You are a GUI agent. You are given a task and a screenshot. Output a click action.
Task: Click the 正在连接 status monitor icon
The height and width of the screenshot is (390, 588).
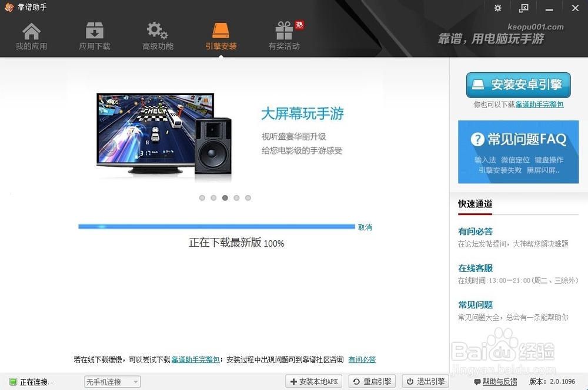tap(13, 382)
